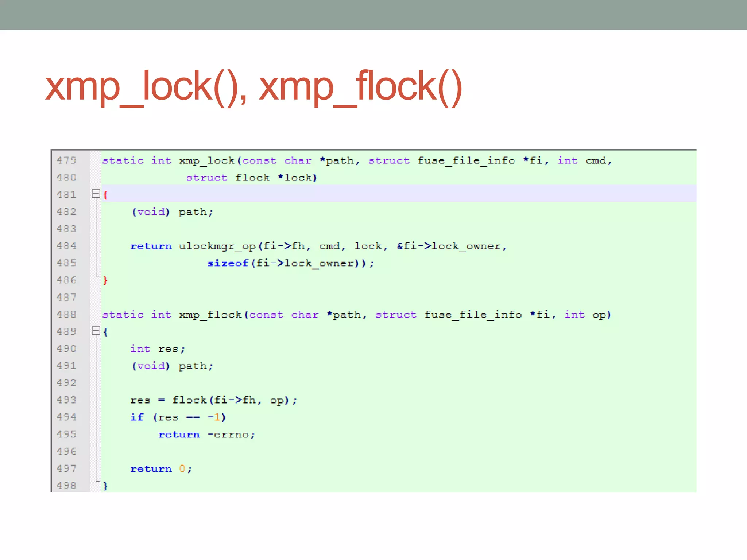Click line number 488 in gutter

tap(67, 314)
